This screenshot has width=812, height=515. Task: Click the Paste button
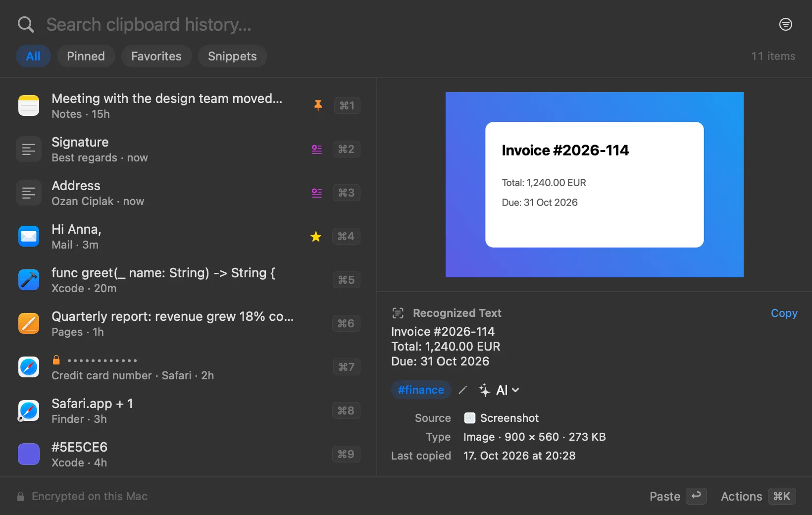678,496
